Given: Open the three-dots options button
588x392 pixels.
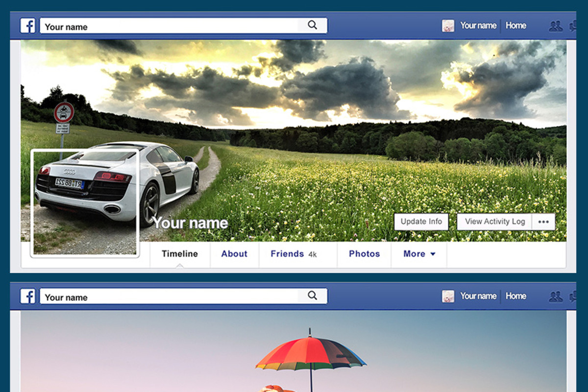Looking at the screenshot, I should pos(543,221).
